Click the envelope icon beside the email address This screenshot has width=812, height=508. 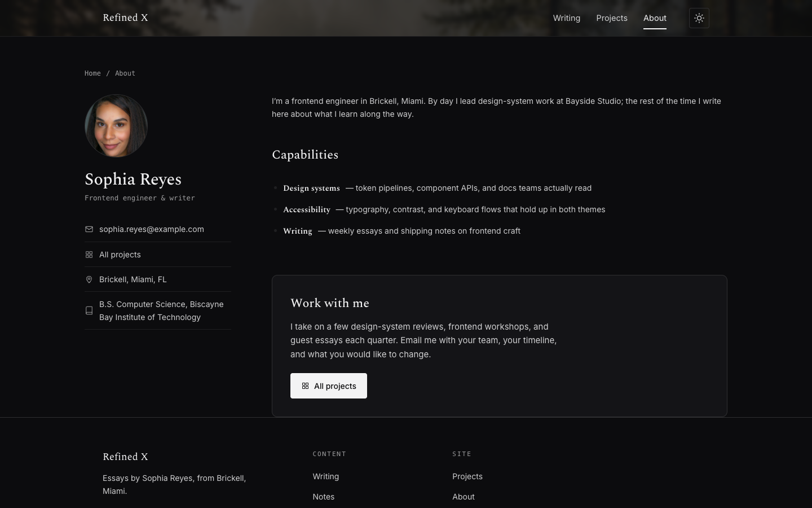tap(89, 229)
